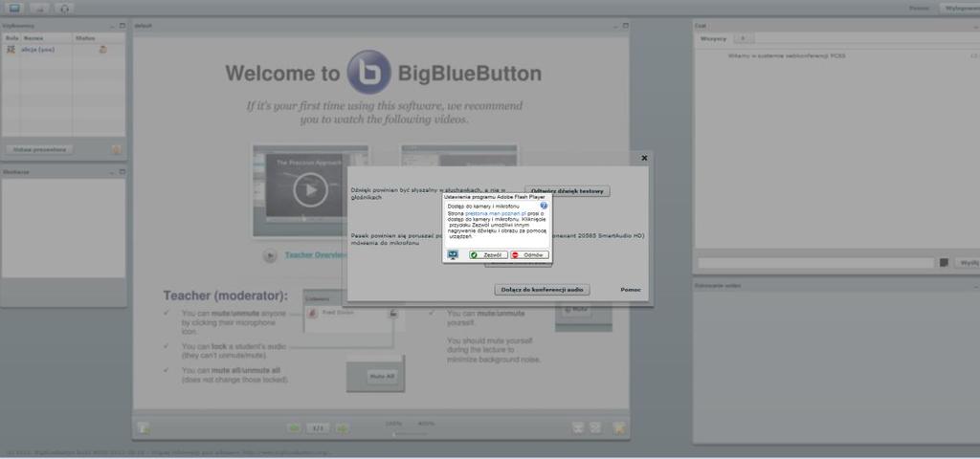Minimize the listeners panel
980x459 pixels.
113,172
